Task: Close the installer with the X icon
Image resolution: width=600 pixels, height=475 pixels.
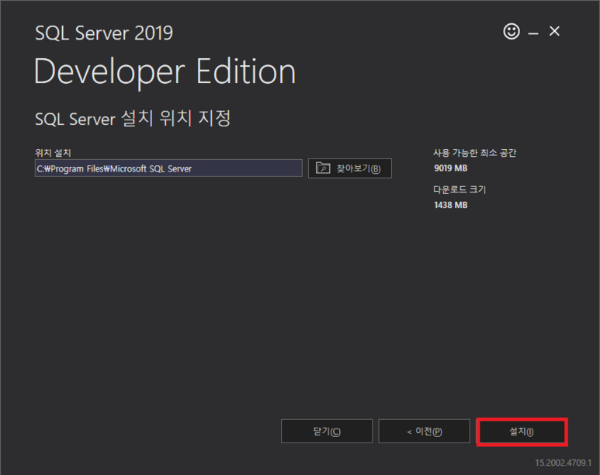Action: 554,31
